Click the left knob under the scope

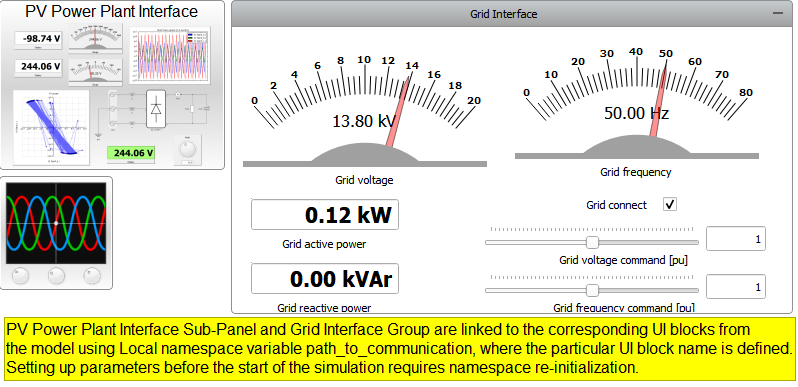20,276
